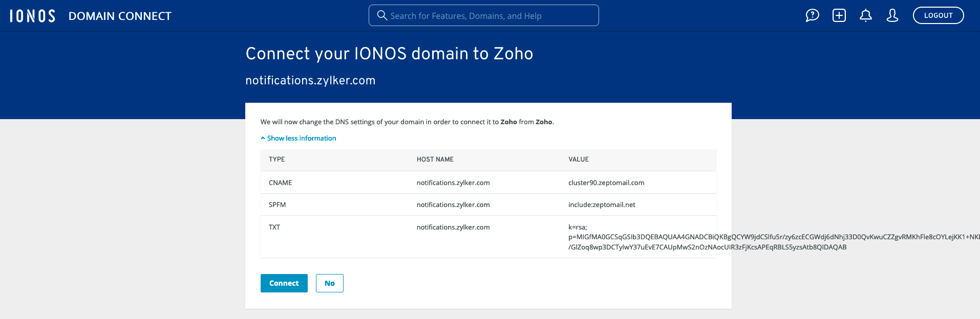
Task: Open the help chat icon
Action: click(x=812, y=16)
